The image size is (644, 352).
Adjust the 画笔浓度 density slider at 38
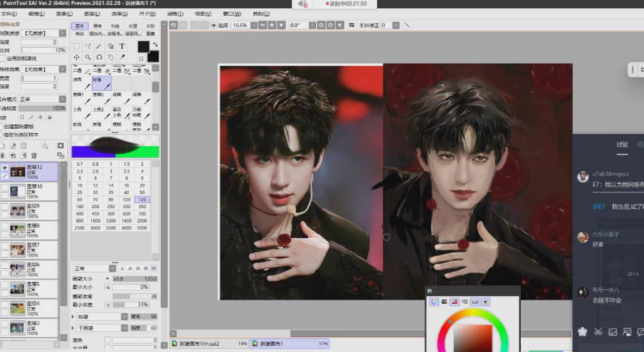(x=135, y=296)
